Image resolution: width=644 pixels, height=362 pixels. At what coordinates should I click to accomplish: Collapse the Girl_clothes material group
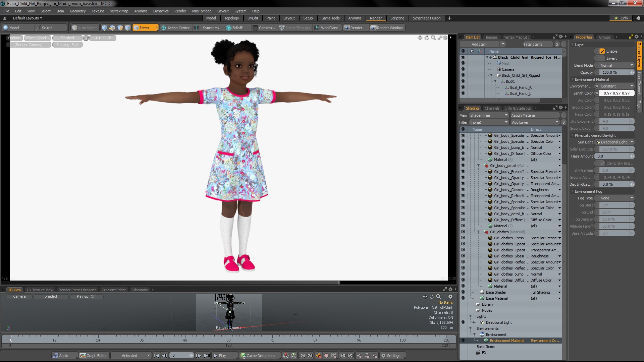click(x=479, y=232)
